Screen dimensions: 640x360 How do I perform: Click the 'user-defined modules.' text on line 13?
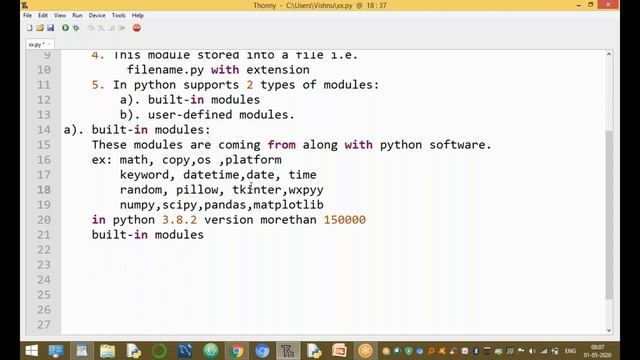[221, 115]
